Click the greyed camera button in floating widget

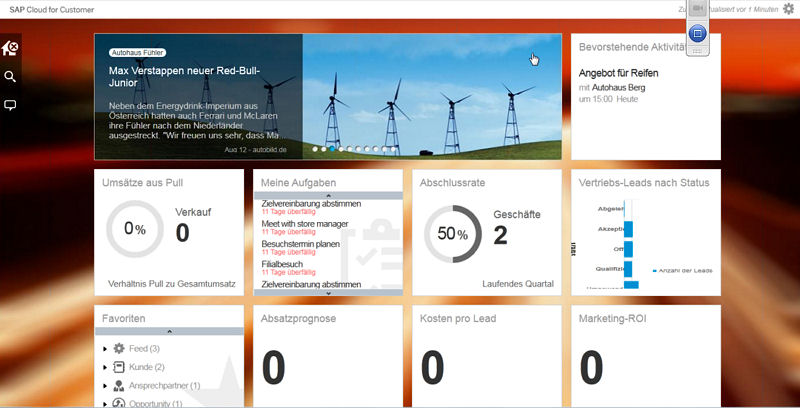pyautogui.click(x=697, y=9)
